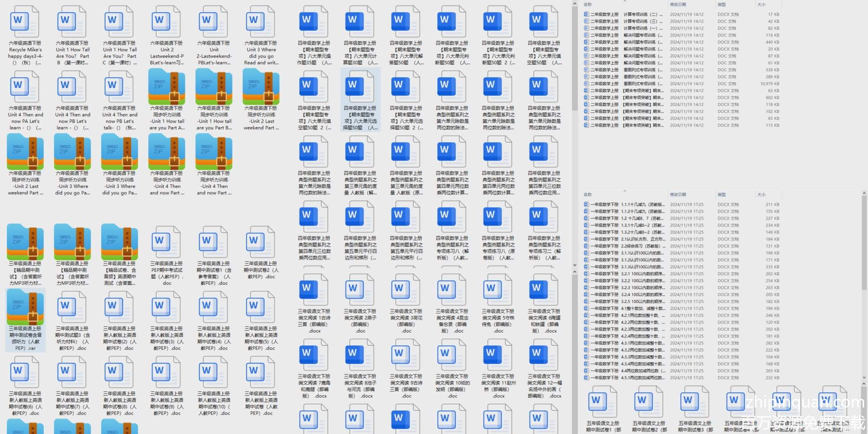This screenshot has width=868, height=434.
Task: Select the 10,979 KB 二年级数学上册 list entry
Action: click(681, 84)
